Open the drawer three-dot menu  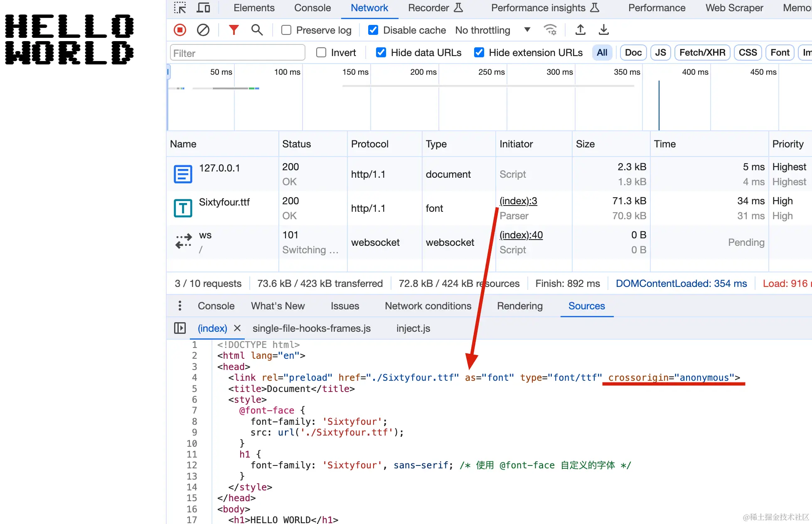[x=180, y=306]
